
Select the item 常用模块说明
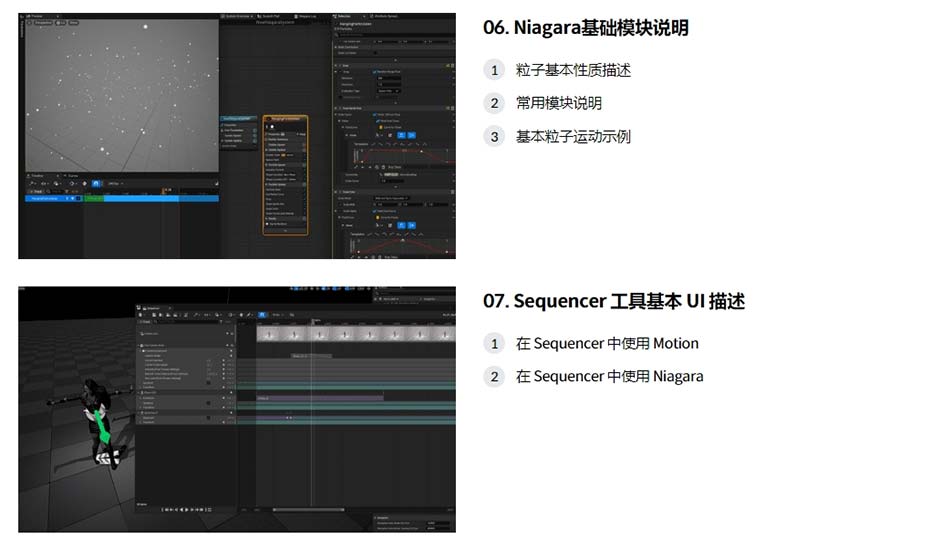(559, 103)
